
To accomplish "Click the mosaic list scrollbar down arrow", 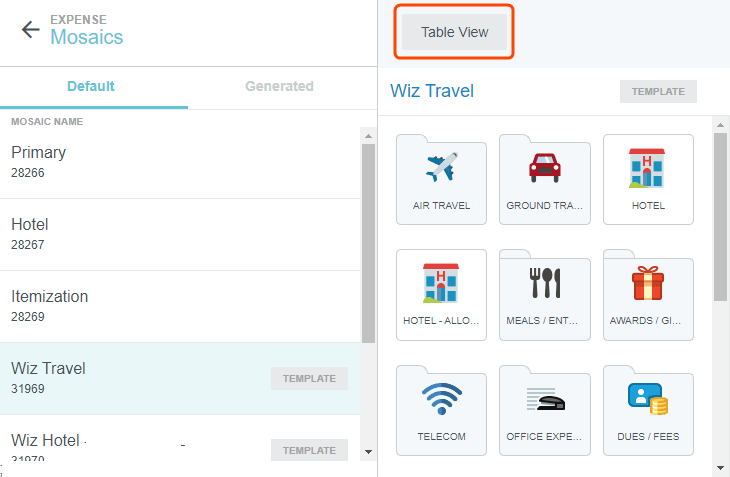I will [x=368, y=451].
